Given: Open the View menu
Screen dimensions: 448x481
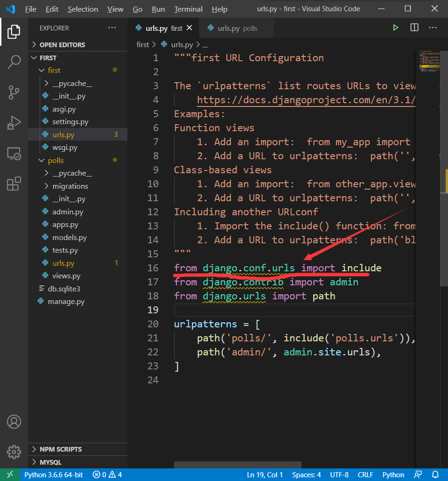Looking at the screenshot, I should pos(115,9).
